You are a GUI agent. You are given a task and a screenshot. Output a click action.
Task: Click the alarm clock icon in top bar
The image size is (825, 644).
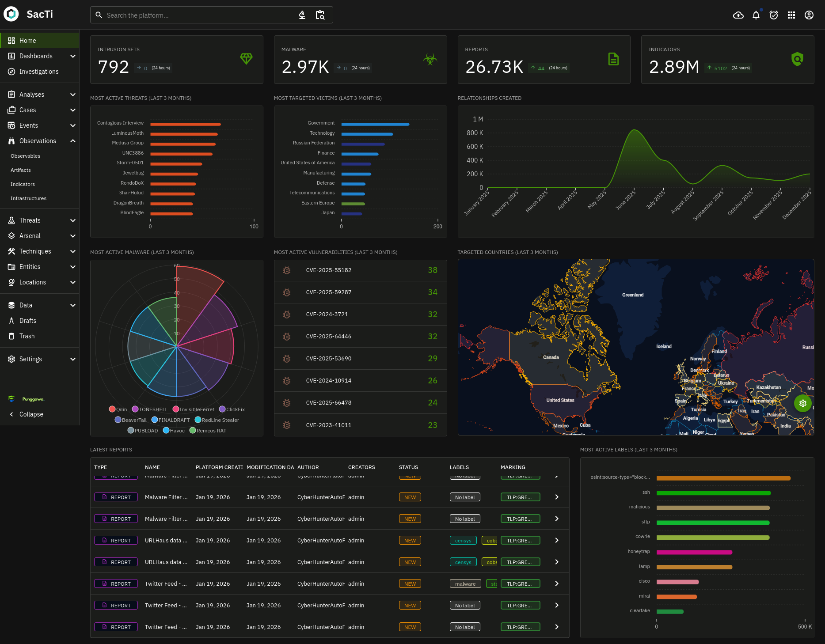[x=773, y=15]
